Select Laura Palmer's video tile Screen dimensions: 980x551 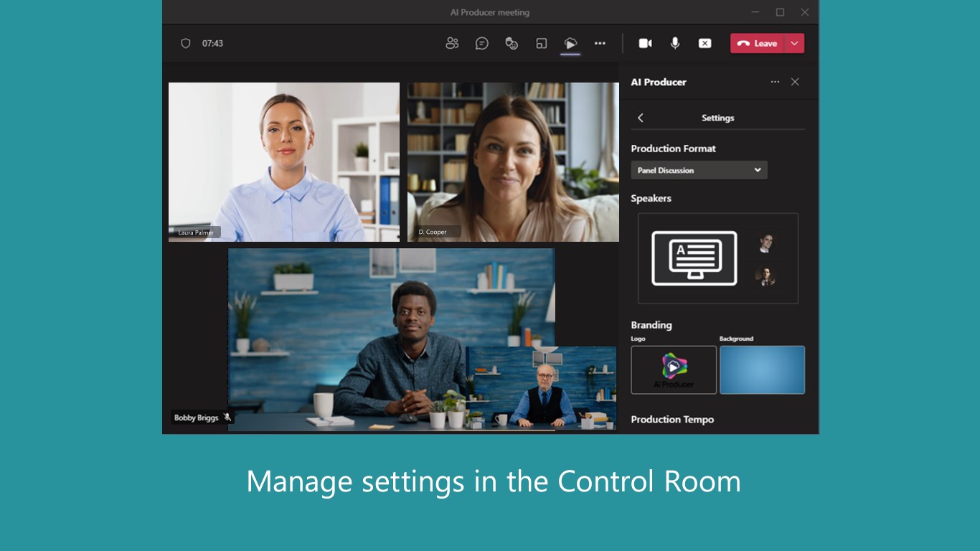284,162
